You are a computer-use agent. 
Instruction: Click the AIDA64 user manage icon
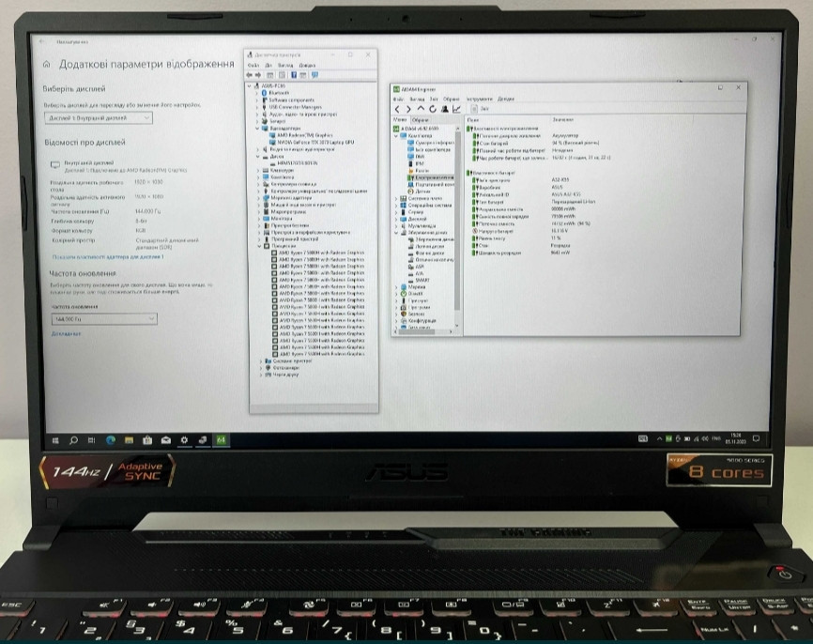point(444,109)
